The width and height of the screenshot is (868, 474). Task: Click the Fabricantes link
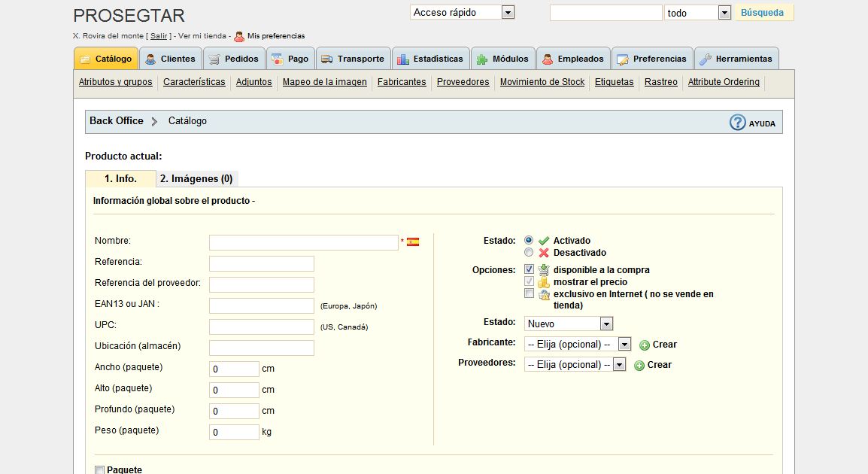[402, 82]
